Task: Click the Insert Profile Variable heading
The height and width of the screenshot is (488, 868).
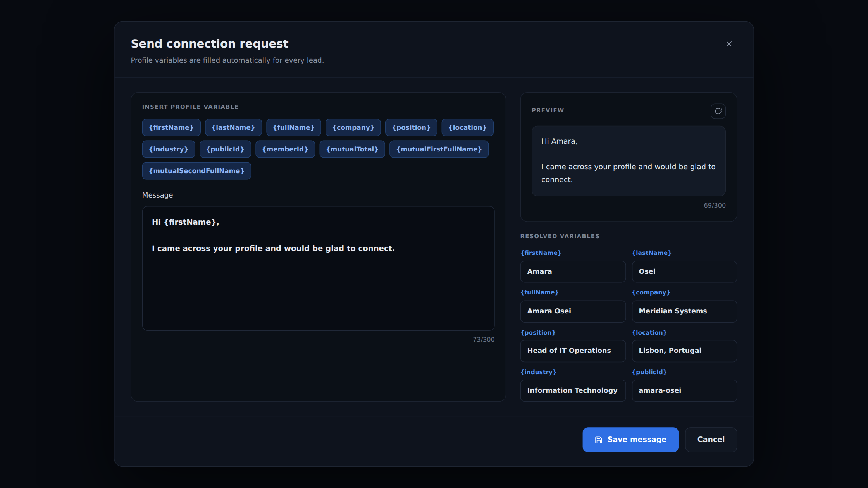Action: (190, 107)
